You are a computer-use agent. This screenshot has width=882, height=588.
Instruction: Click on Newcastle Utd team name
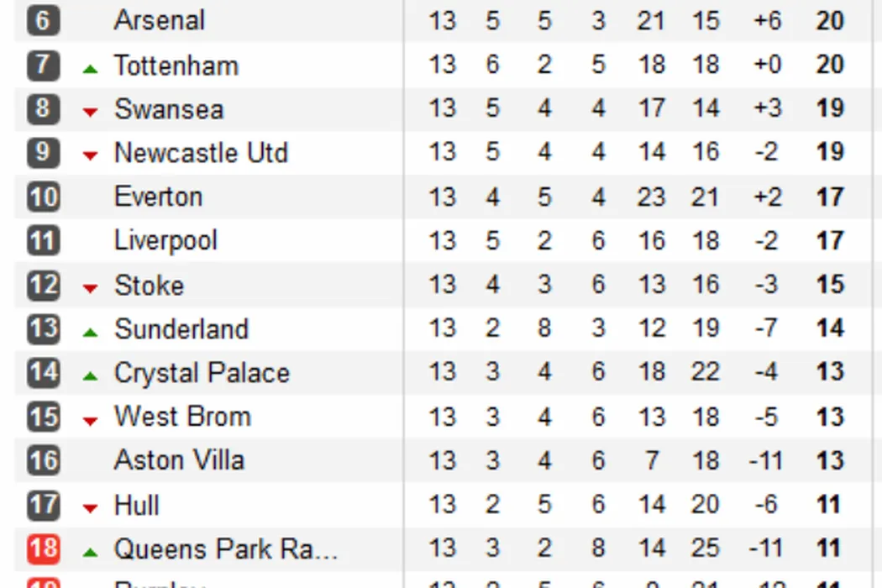coord(201,153)
